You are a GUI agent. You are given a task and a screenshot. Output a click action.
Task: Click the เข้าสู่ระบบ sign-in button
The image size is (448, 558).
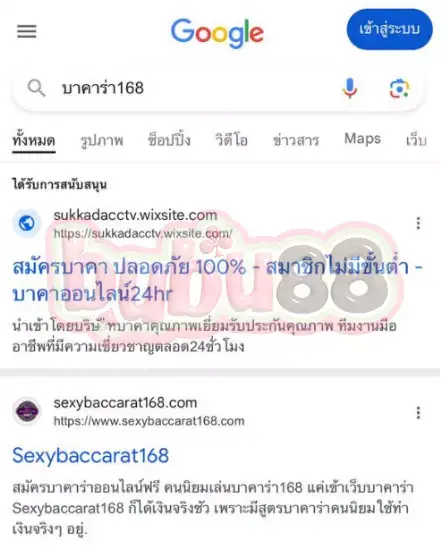point(389,29)
